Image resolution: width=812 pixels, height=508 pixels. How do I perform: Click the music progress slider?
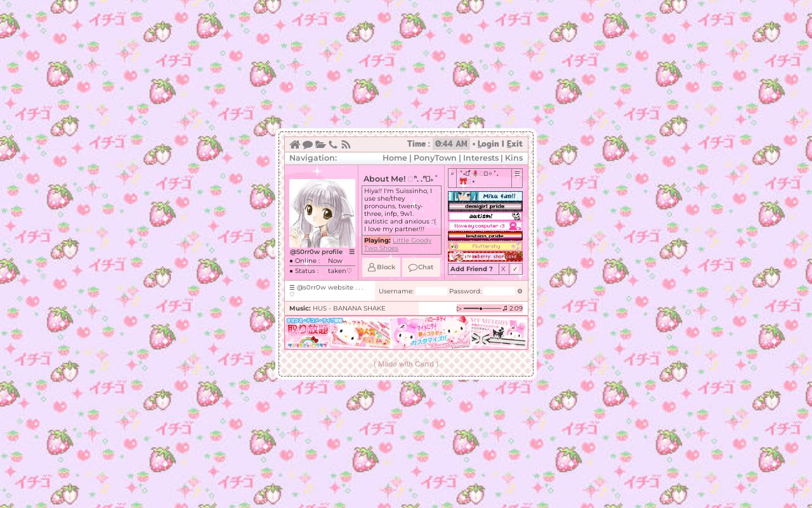(x=482, y=309)
